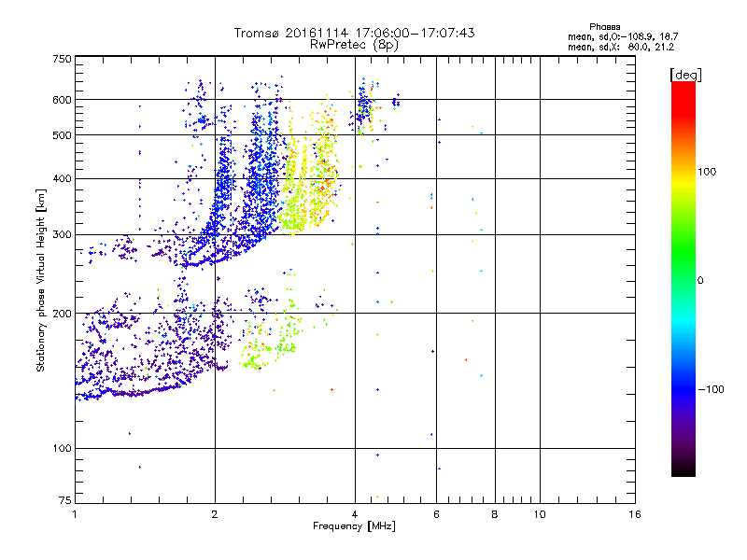Viewport: 747px width, 560px height.
Task: Click the x-axis tick label '16'
Action: (635, 514)
